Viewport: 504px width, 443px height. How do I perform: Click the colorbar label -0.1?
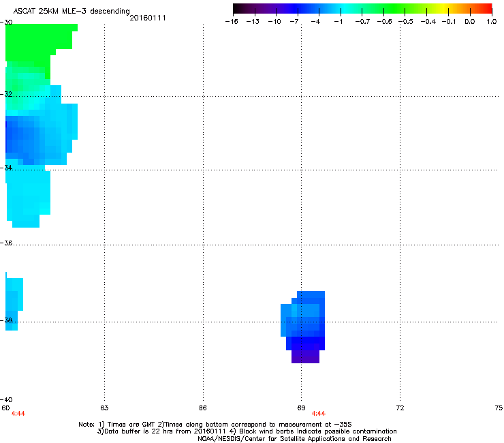[x=449, y=22]
